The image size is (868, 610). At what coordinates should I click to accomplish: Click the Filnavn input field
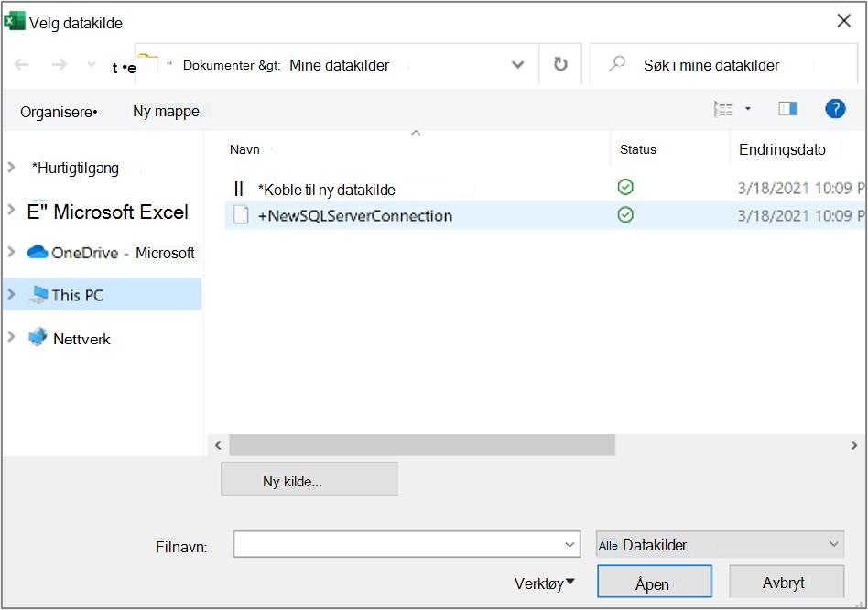point(407,544)
